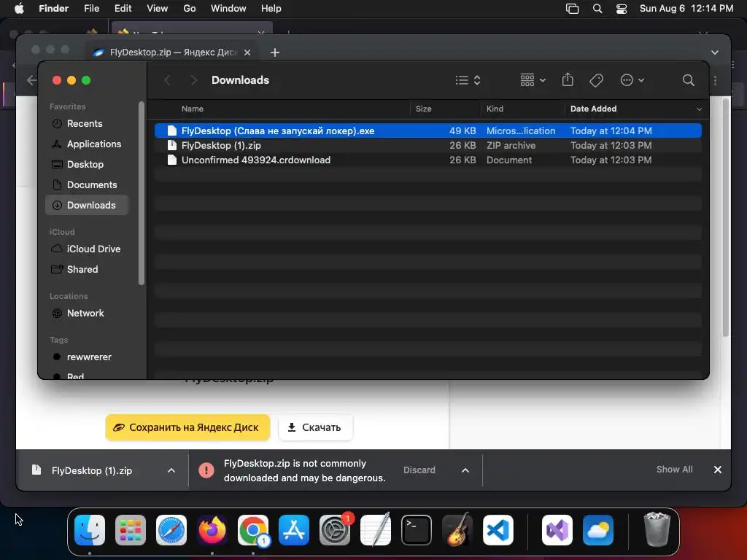Screen dimensions: 747x560
Task: Open Visual Studio in the Dock
Action: click(557, 530)
